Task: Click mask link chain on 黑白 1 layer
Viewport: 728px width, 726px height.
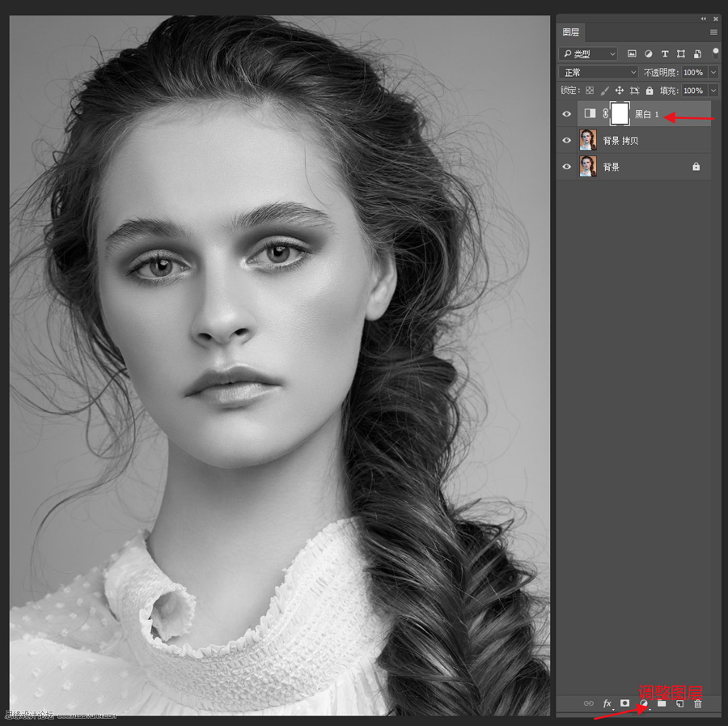Action: (605, 113)
